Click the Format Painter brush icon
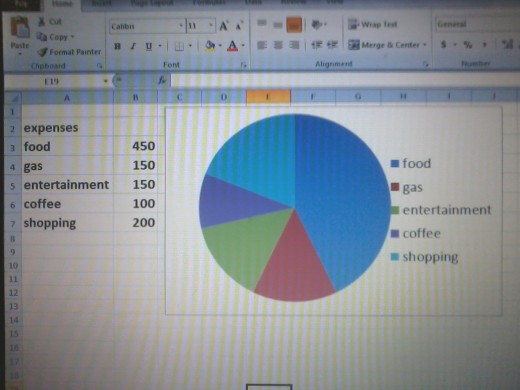Viewport: 520px width, 390px height. pos(42,52)
